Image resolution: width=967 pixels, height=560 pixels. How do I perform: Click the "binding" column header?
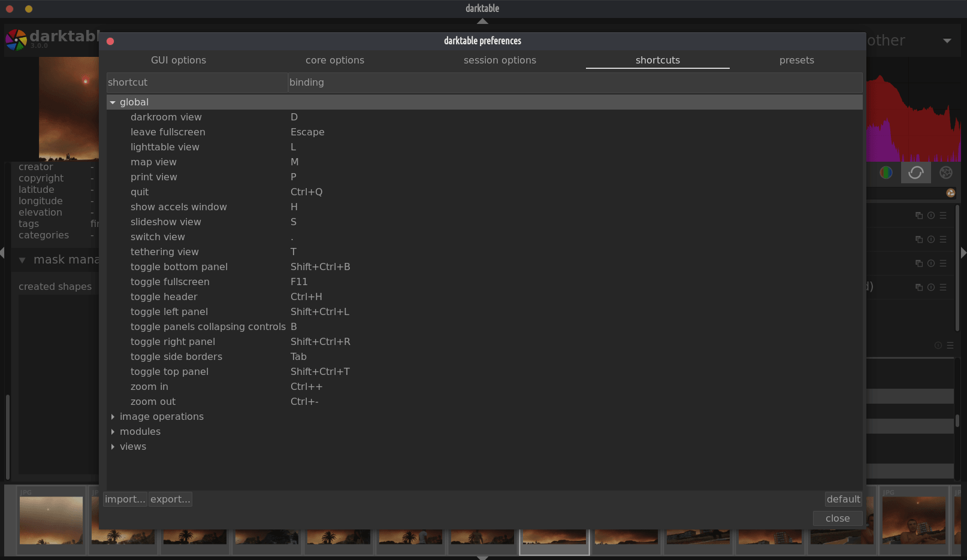pos(575,83)
